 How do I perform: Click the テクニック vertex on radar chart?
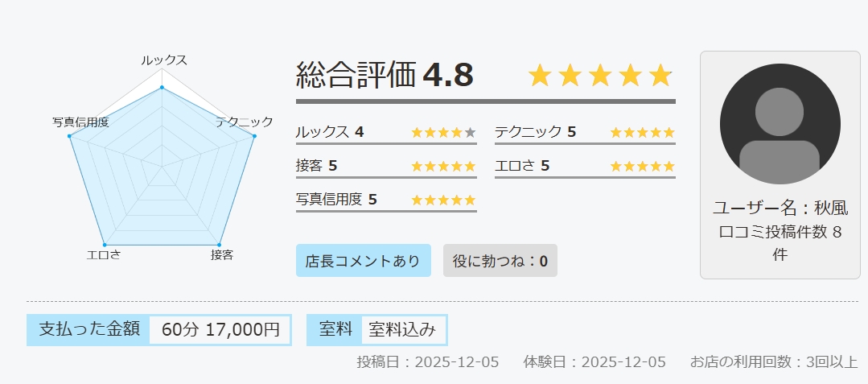coord(254,136)
